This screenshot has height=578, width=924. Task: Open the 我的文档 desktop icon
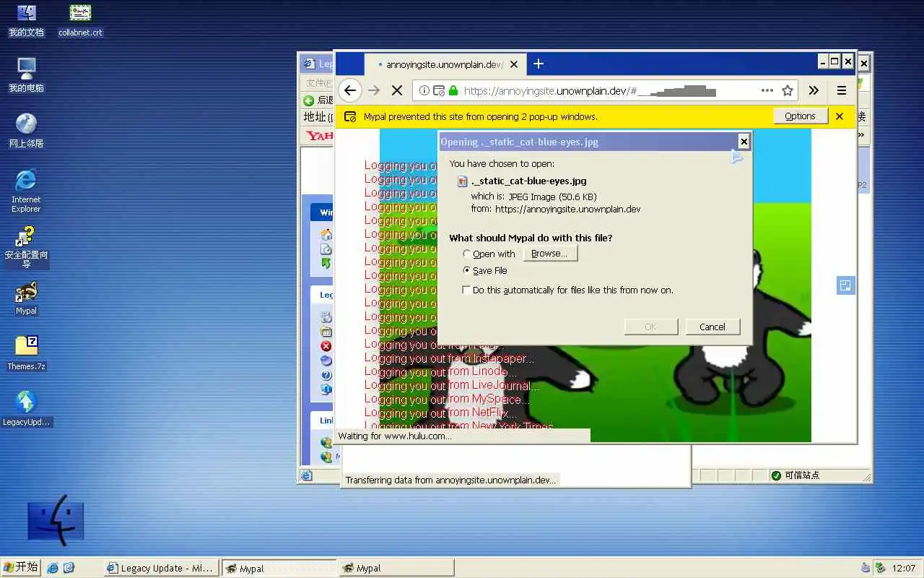click(x=26, y=20)
